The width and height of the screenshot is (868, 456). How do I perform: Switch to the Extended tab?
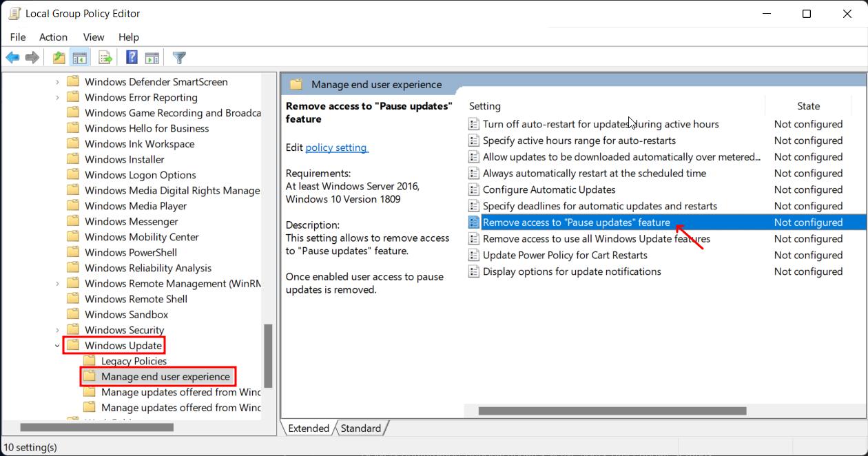(x=309, y=428)
